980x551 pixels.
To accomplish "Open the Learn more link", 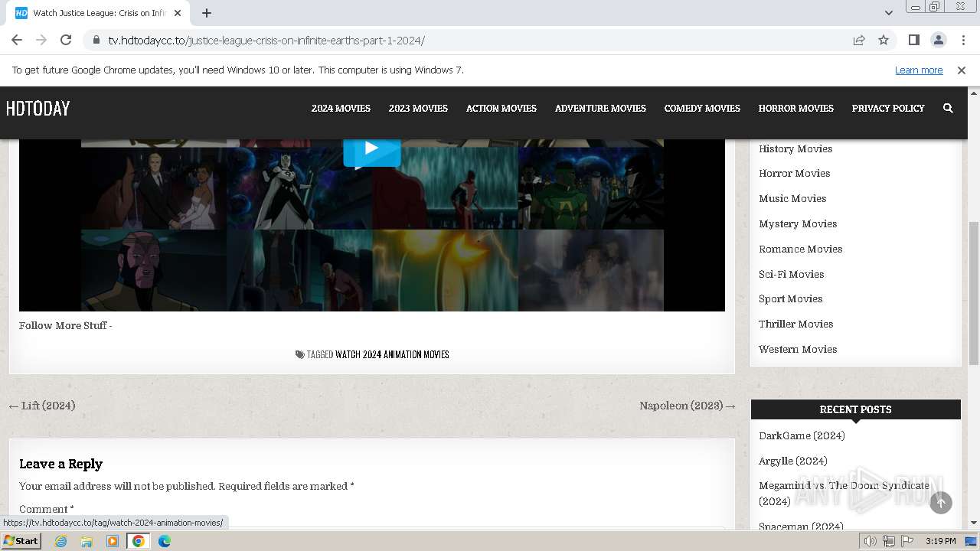I will coord(919,70).
